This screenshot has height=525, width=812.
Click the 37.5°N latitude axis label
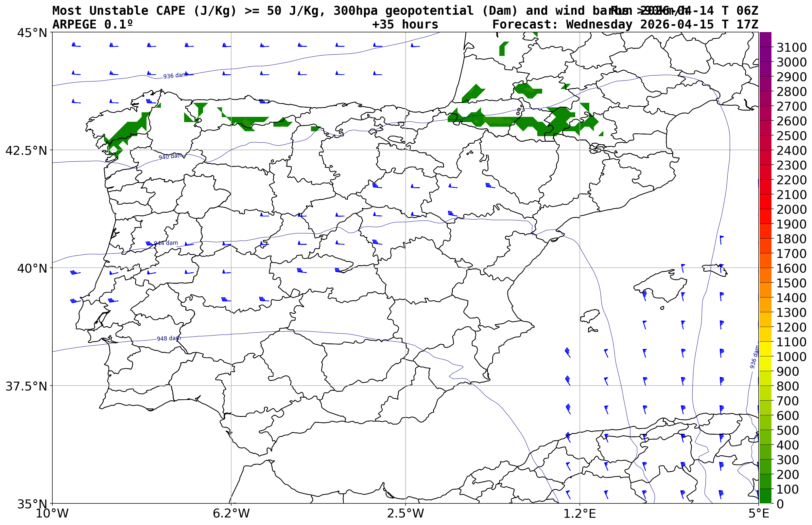click(x=26, y=386)
